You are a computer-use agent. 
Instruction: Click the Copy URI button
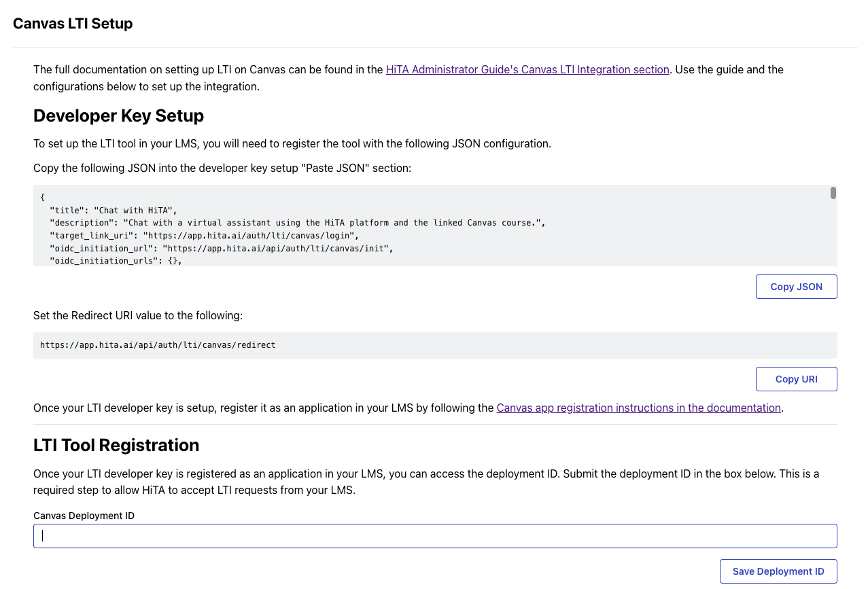coord(796,379)
